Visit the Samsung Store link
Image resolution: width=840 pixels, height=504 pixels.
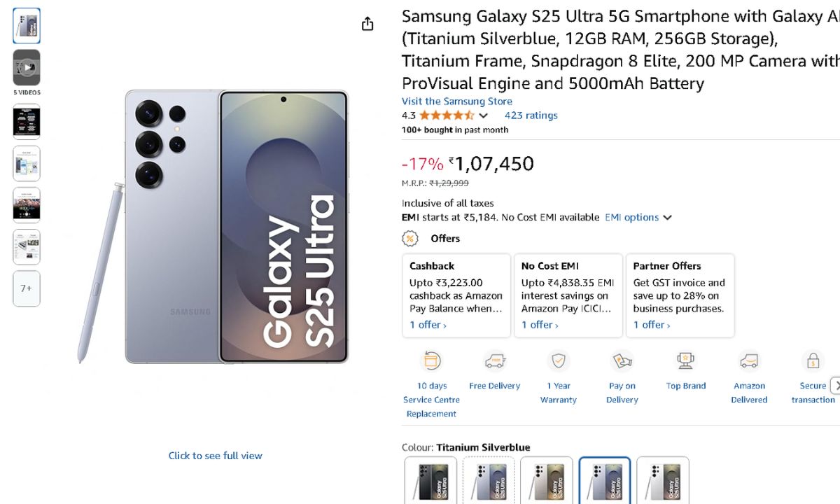(x=456, y=101)
